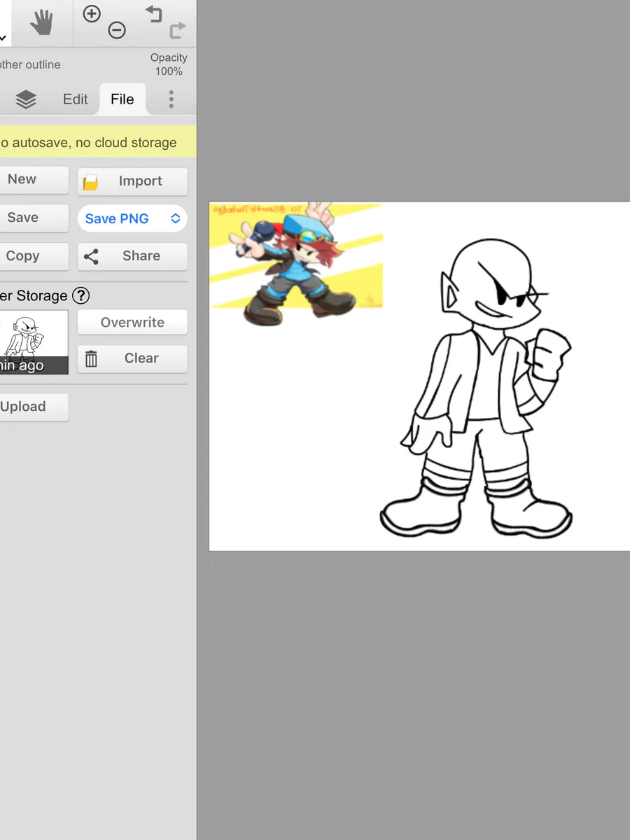Click the Opacity 100% label
The image size is (630, 840).
169,64
